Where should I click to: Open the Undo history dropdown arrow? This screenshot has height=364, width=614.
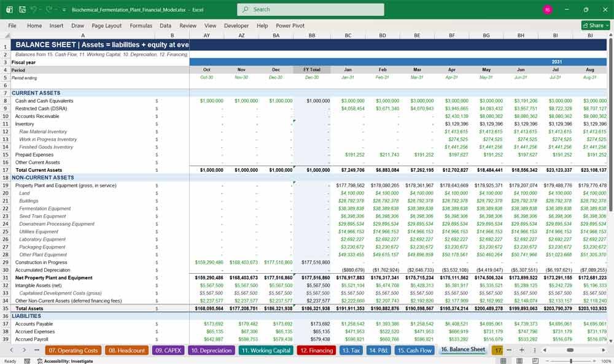coord(41,9)
